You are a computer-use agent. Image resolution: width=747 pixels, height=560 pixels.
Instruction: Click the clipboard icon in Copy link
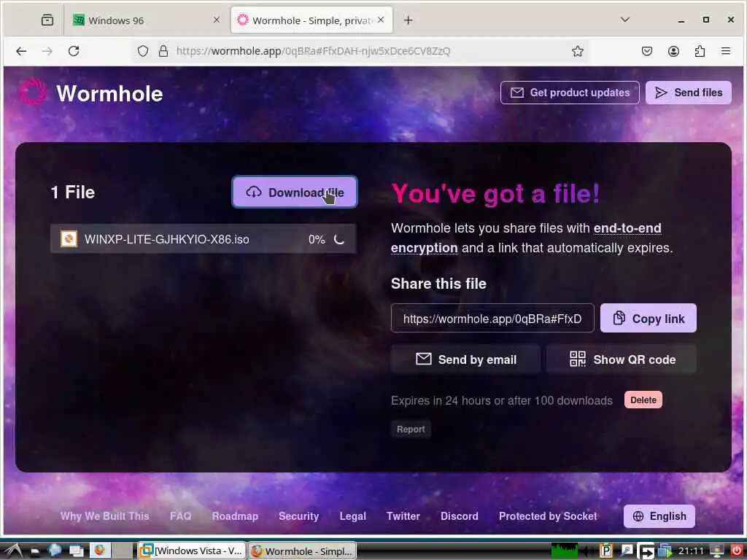619,318
